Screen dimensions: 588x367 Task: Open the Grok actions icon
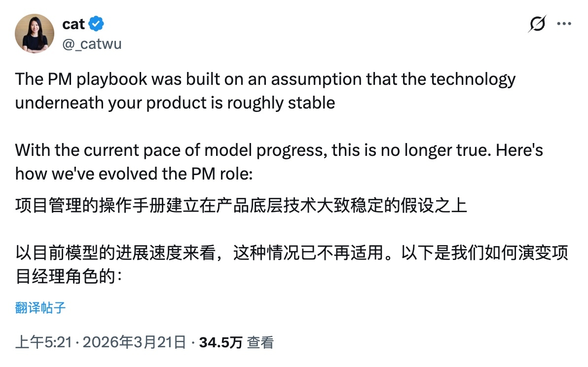click(x=537, y=24)
